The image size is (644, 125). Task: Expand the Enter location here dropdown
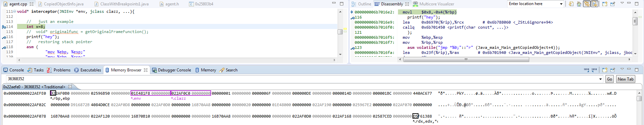[x=561, y=4]
